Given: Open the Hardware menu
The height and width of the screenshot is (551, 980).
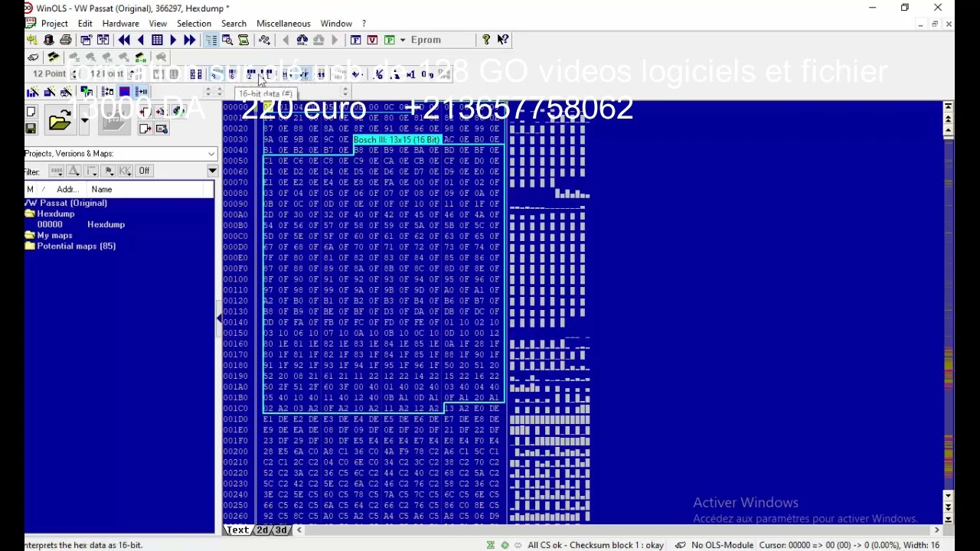Looking at the screenshot, I should pos(120,24).
